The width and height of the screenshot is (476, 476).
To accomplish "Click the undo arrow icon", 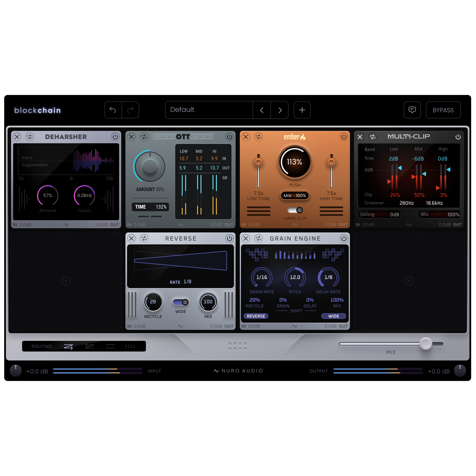I will [x=113, y=110].
